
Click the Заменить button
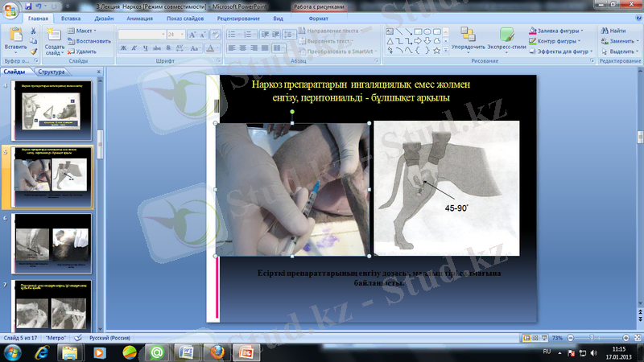[618, 40]
